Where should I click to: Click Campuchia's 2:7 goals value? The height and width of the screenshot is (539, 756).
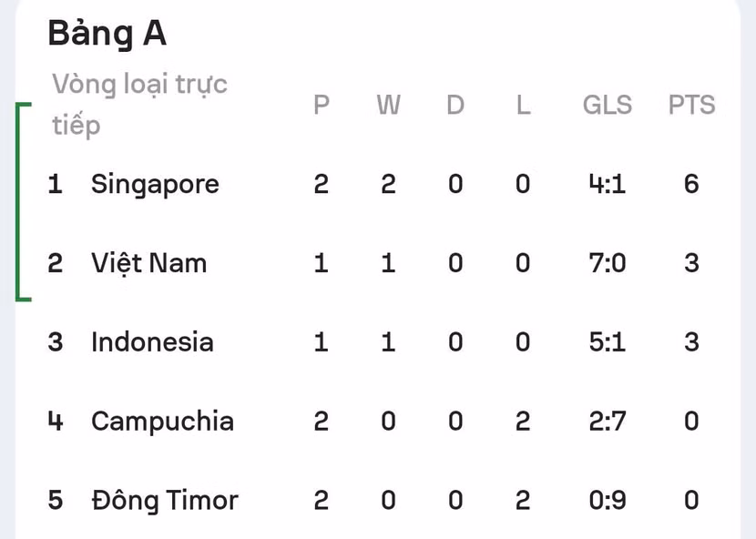607,422
